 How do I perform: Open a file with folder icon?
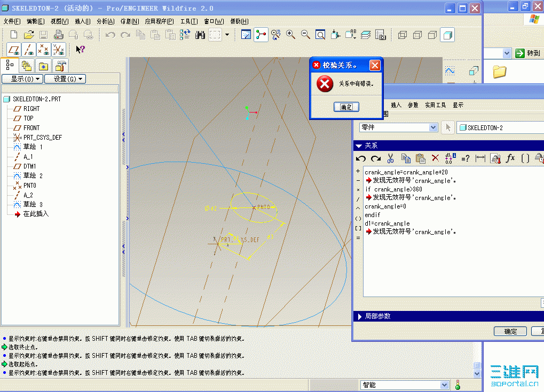pyautogui.click(x=29, y=35)
